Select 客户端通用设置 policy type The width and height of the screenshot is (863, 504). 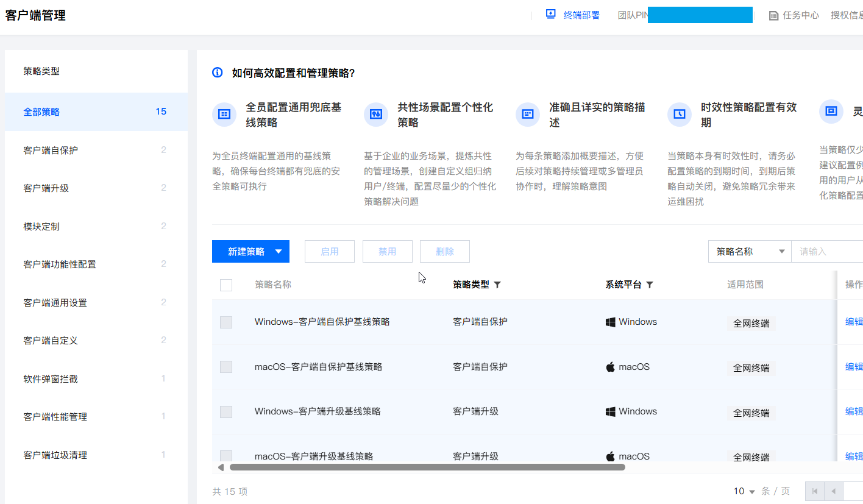[x=96, y=303]
